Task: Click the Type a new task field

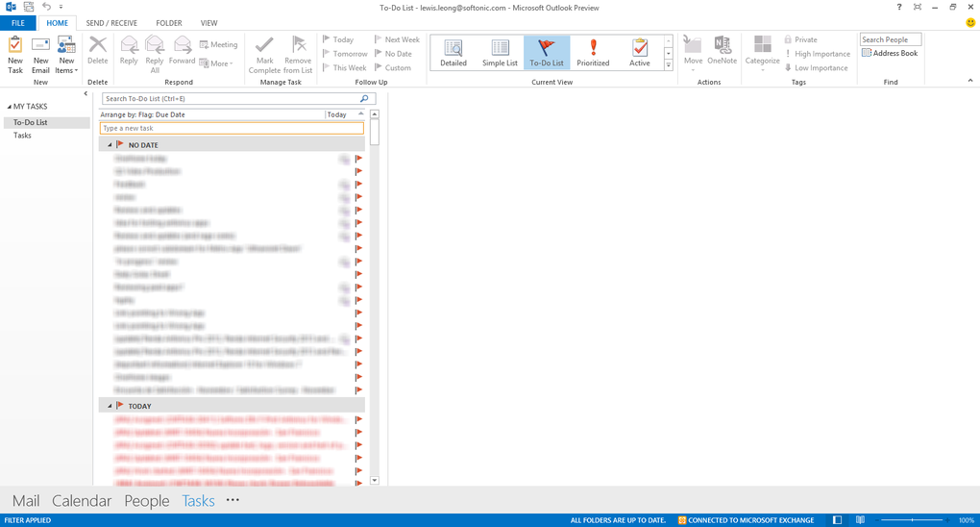Action: point(232,128)
